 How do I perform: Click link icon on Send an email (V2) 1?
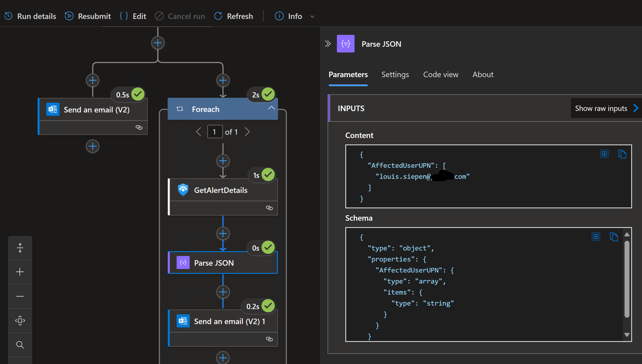(x=269, y=339)
